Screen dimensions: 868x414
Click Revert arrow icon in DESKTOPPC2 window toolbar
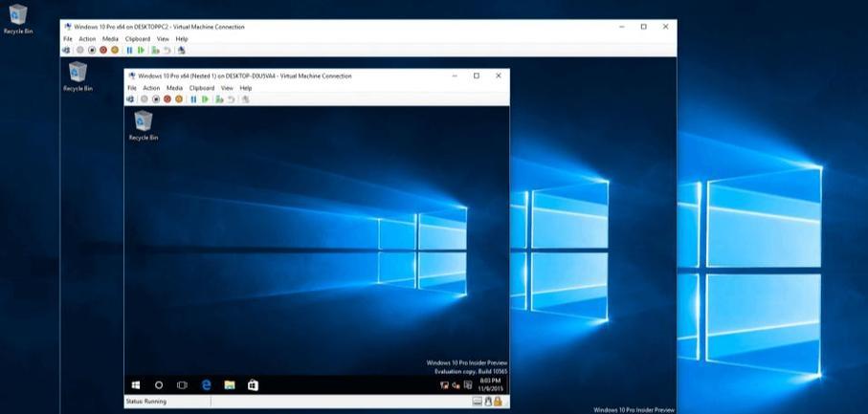[x=167, y=50]
